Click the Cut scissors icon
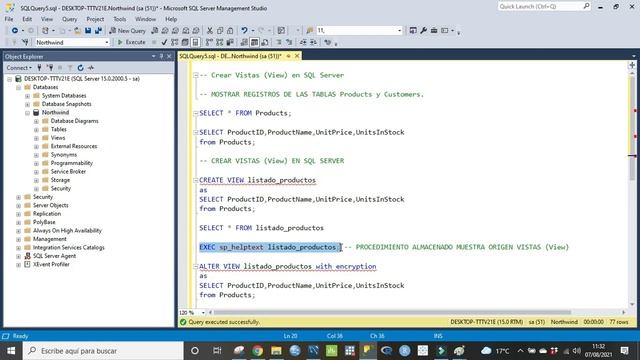Screen dimensions: 640x360 pyautogui.click(x=210, y=31)
